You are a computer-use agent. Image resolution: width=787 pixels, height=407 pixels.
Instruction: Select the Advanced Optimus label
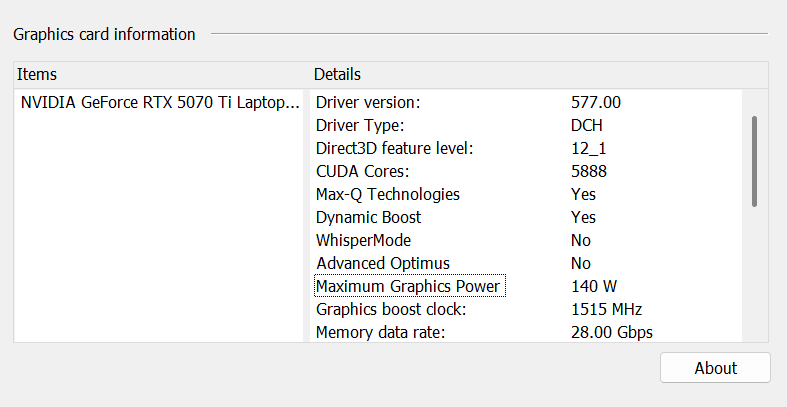pyautogui.click(x=383, y=263)
